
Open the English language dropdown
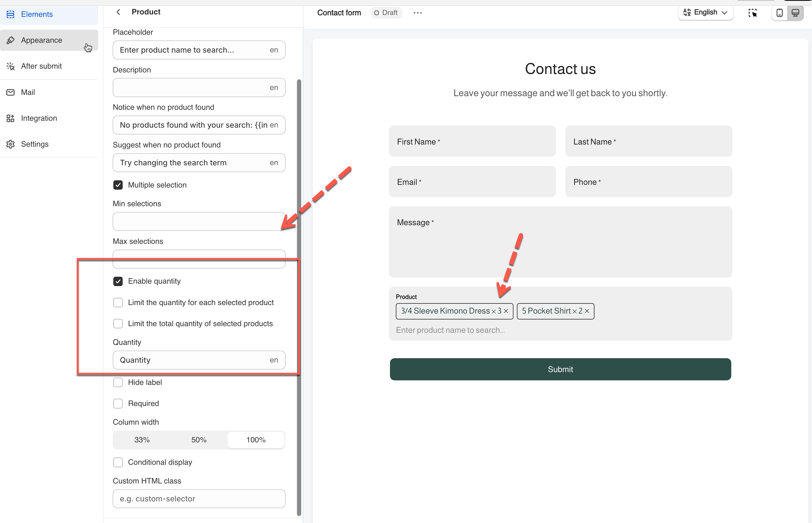pyautogui.click(x=705, y=13)
